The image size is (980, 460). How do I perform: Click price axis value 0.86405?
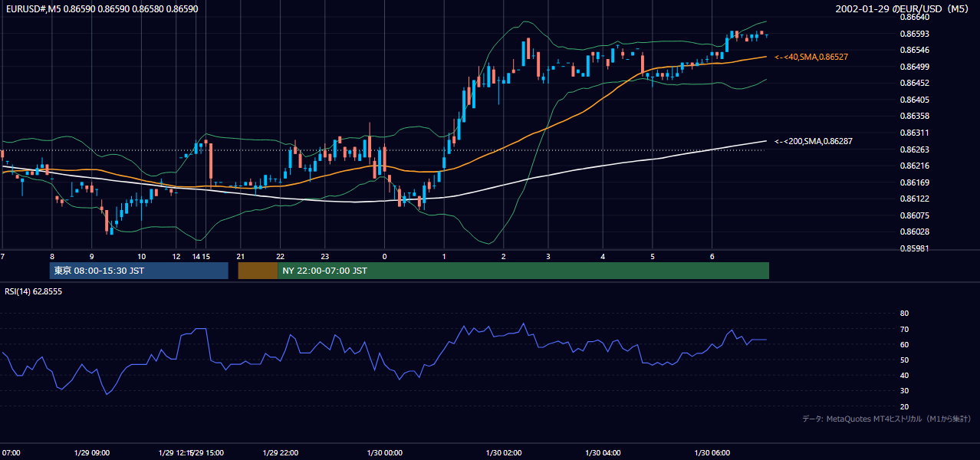point(913,100)
